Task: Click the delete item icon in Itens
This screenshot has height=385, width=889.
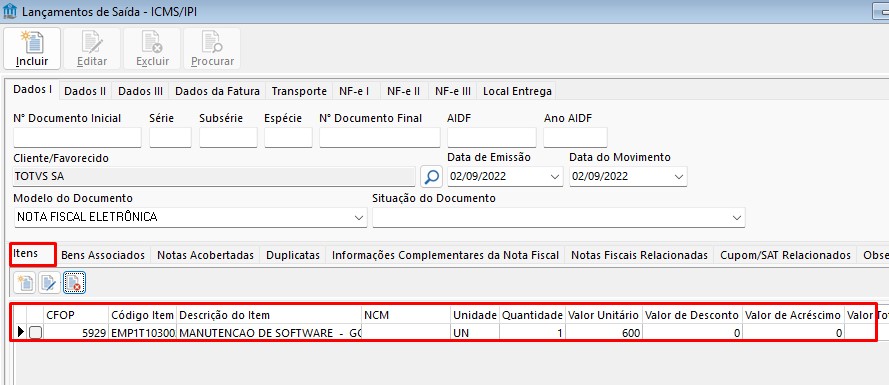Action: point(74,283)
